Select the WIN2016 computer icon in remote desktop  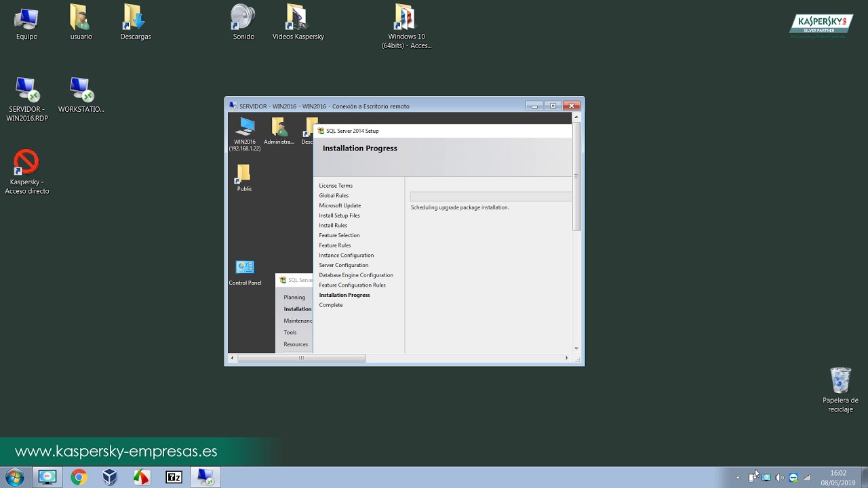pyautogui.click(x=244, y=134)
